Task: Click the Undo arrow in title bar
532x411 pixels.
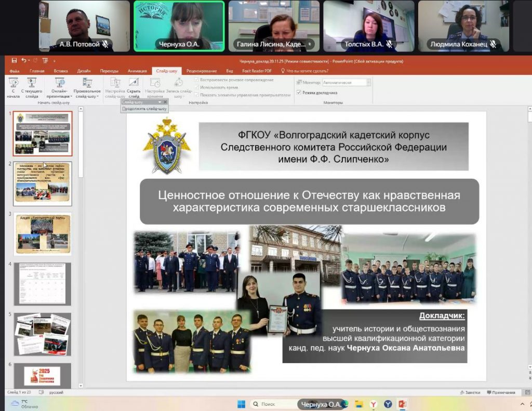Action: click(24, 61)
